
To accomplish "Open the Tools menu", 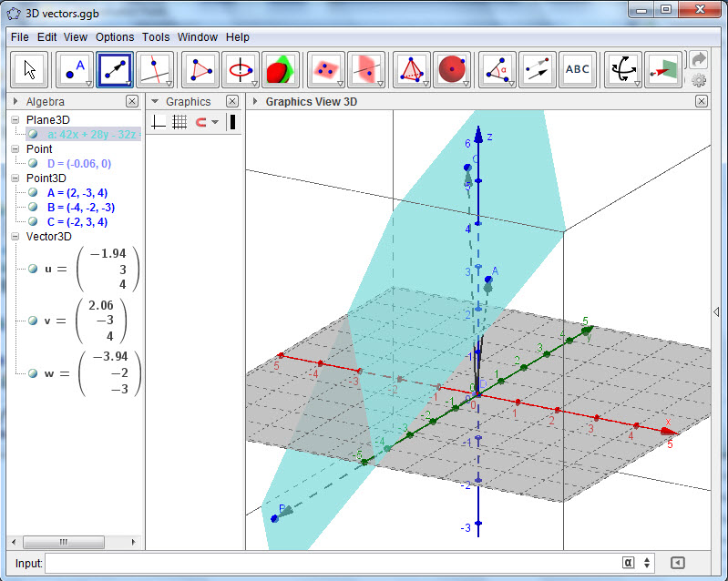I will point(156,37).
